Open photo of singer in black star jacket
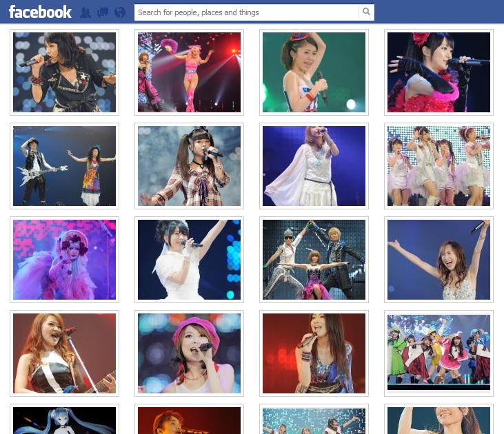 pos(64,72)
